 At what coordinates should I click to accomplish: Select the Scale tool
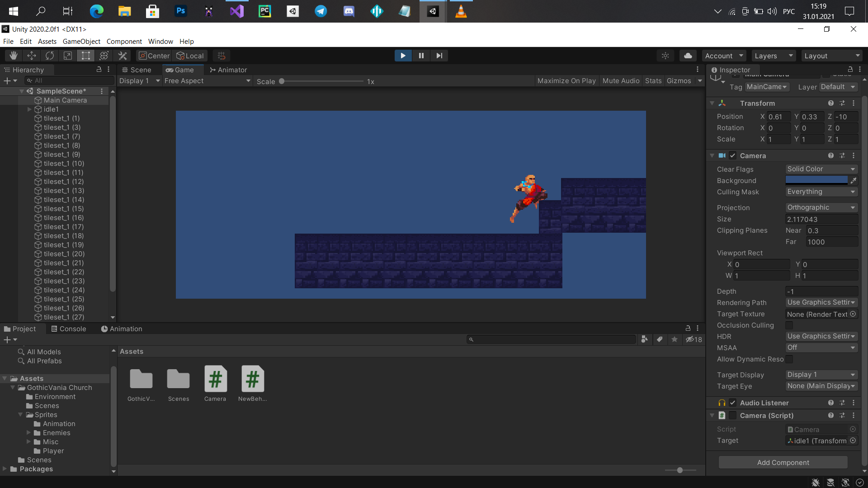pos(68,56)
